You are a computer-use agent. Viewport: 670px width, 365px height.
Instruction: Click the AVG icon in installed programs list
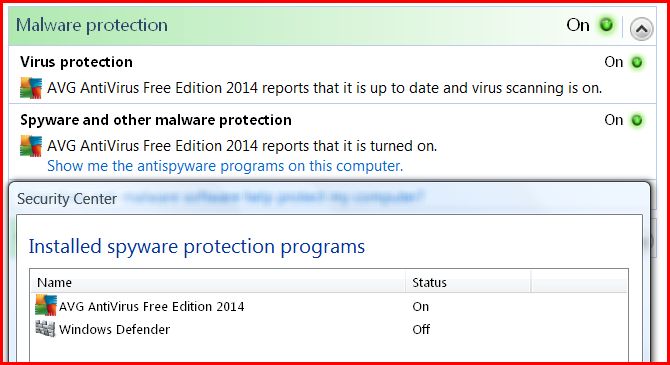point(46,306)
